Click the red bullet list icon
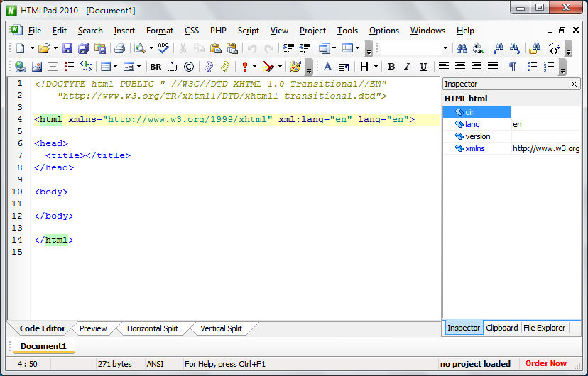Image resolution: width=588 pixels, height=376 pixels. click(70, 67)
